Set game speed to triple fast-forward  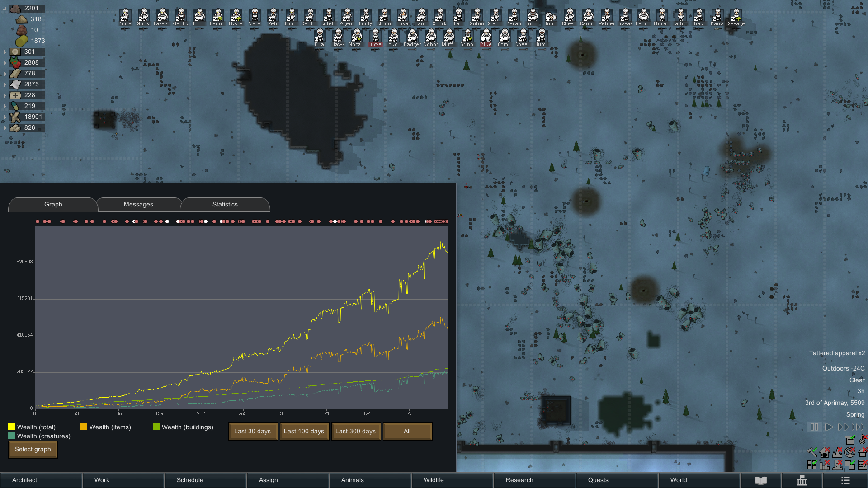[858, 427]
